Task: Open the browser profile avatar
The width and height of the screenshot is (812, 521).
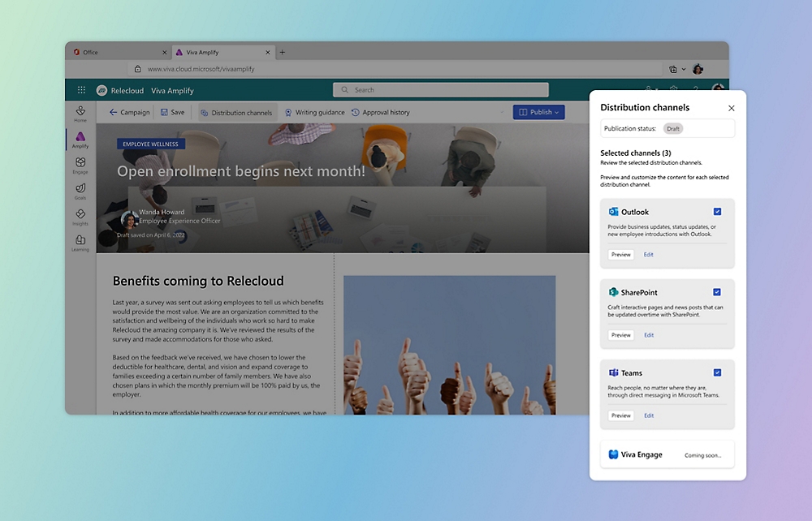Action: point(698,69)
